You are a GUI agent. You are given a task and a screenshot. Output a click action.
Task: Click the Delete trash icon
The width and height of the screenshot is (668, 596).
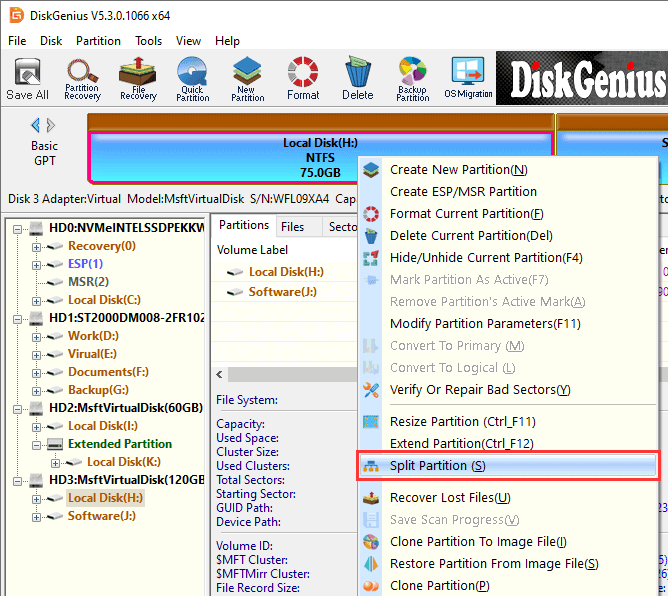tap(357, 78)
